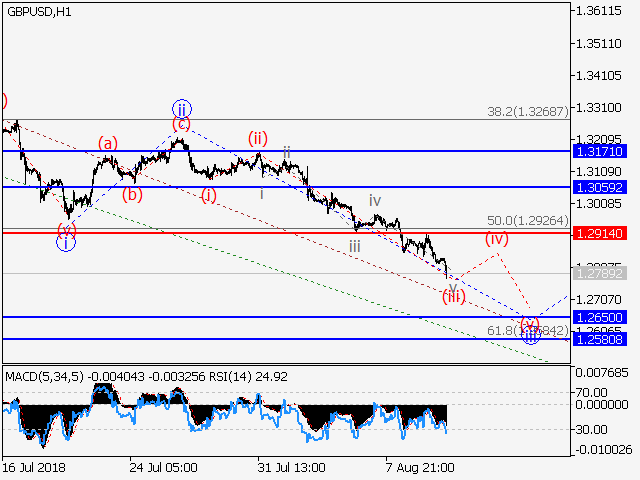640x480 pixels.
Task: Click the 1.30592 blue price level tag
Action: pos(600,187)
